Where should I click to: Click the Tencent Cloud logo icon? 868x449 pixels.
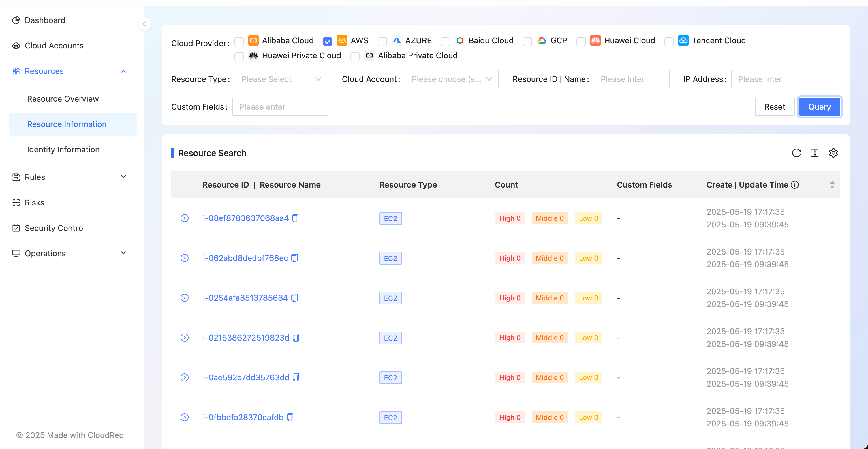point(683,40)
